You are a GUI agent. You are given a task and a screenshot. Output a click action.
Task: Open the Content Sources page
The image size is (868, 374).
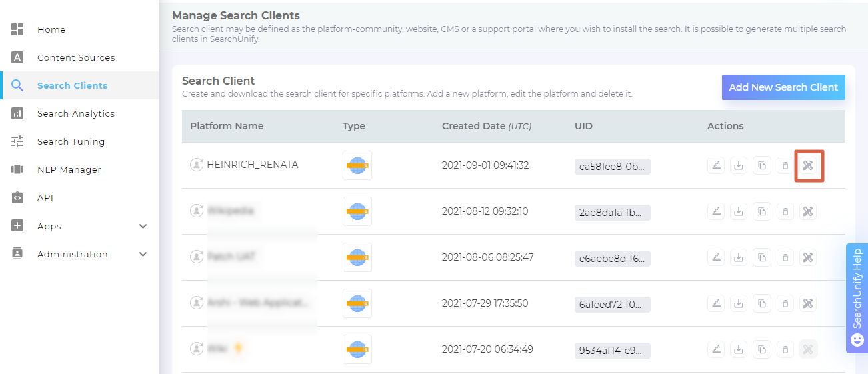[75, 58]
